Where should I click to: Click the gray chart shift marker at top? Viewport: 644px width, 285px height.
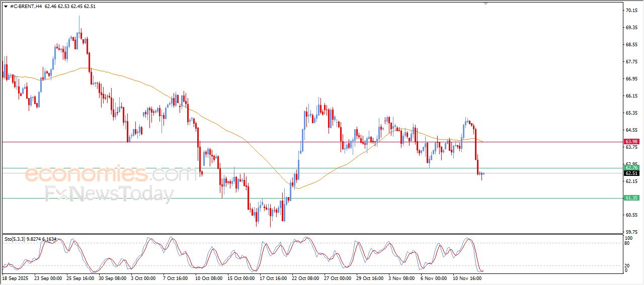tap(486, 4)
